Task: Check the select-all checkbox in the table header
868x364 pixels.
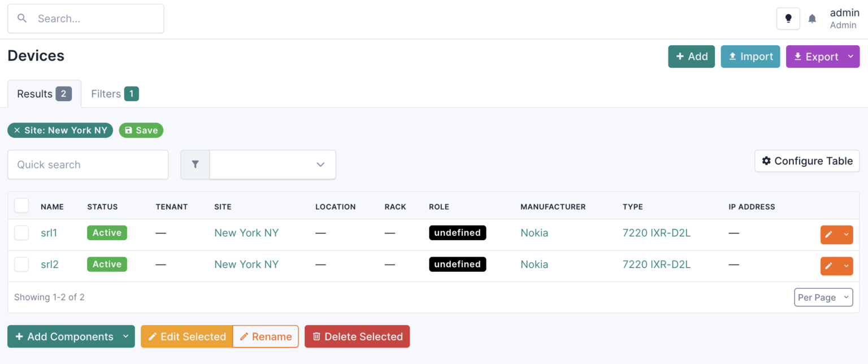Action: point(21,205)
